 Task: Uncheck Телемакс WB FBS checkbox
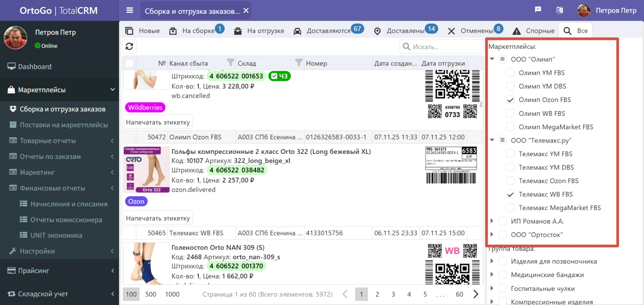click(x=510, y=194)
